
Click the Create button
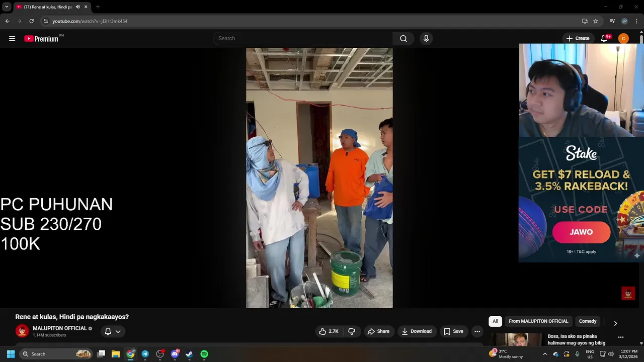click(x=578, y=39)
